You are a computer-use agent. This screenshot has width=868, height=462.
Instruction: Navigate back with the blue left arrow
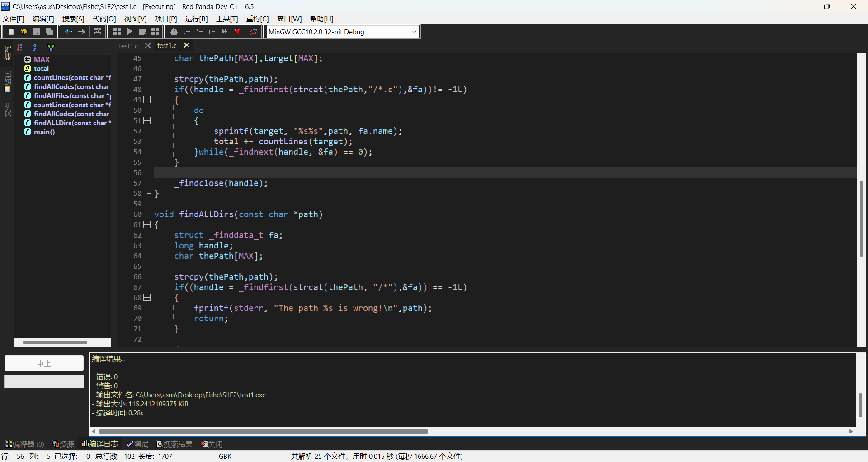[x=68, y=32]
